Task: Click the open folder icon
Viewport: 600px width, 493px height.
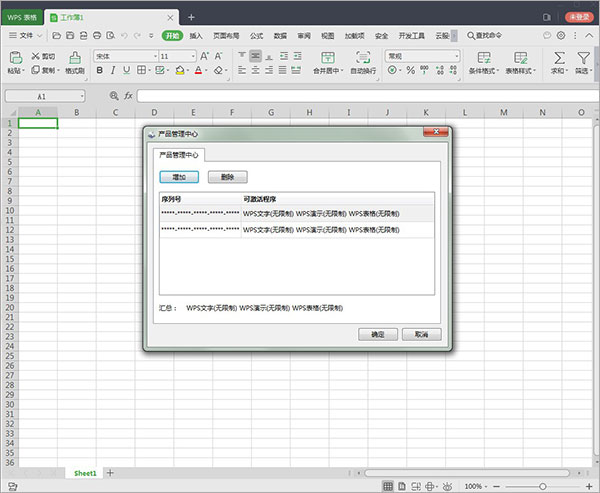Action: click(x=57, y=36)
